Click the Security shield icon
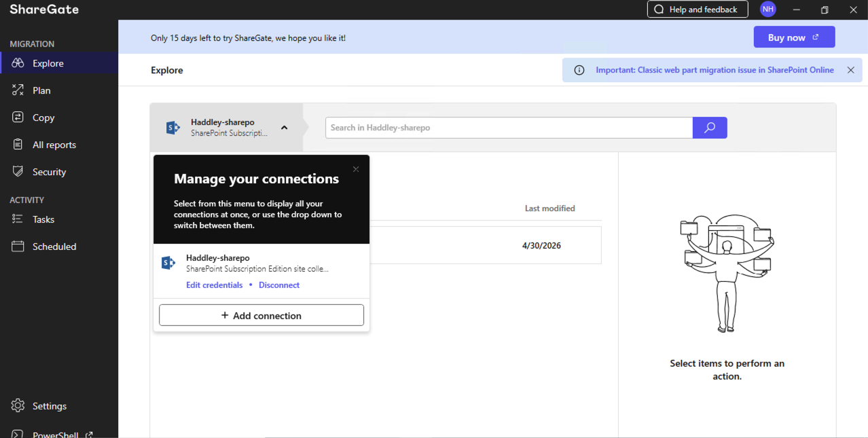The height and width of the screenshot is (438, 868). 18,172
